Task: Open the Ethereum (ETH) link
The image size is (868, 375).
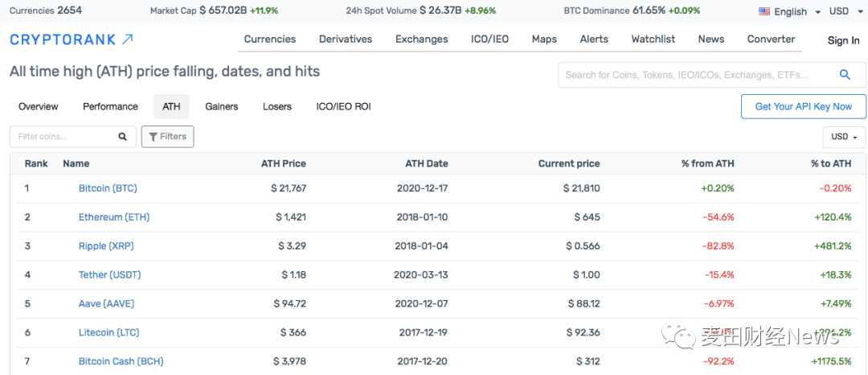Action: click(114, 217)
